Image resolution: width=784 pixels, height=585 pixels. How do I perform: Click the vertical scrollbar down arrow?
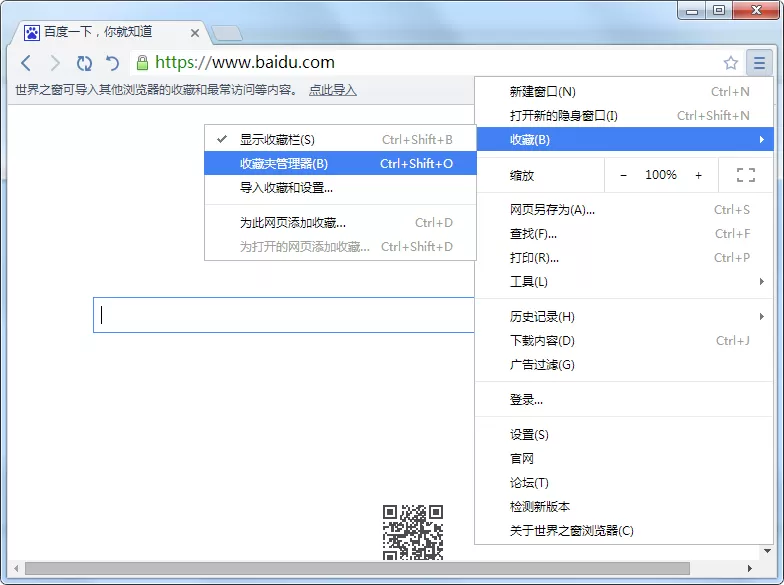coord(768,551)
